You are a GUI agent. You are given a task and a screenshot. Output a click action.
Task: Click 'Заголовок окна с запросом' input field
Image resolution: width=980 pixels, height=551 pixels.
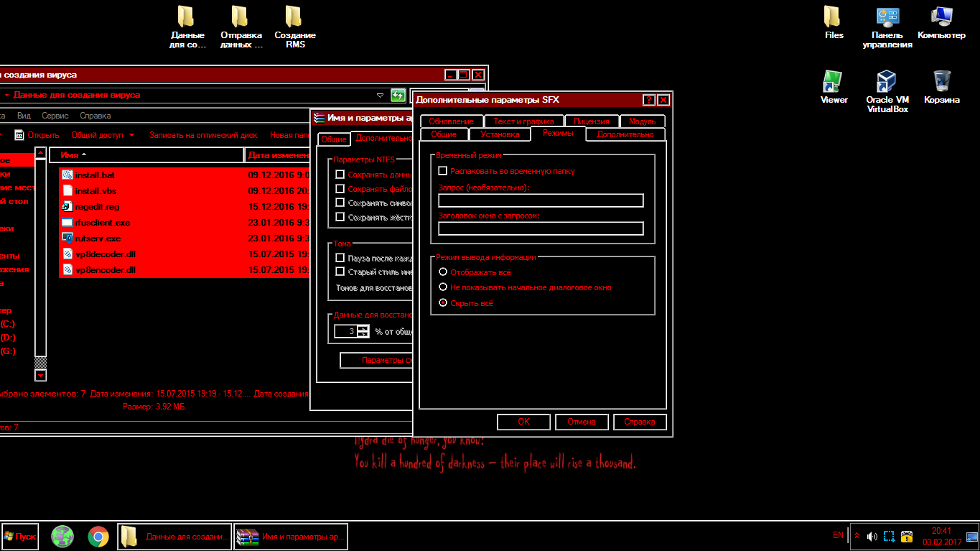[541, 228]
